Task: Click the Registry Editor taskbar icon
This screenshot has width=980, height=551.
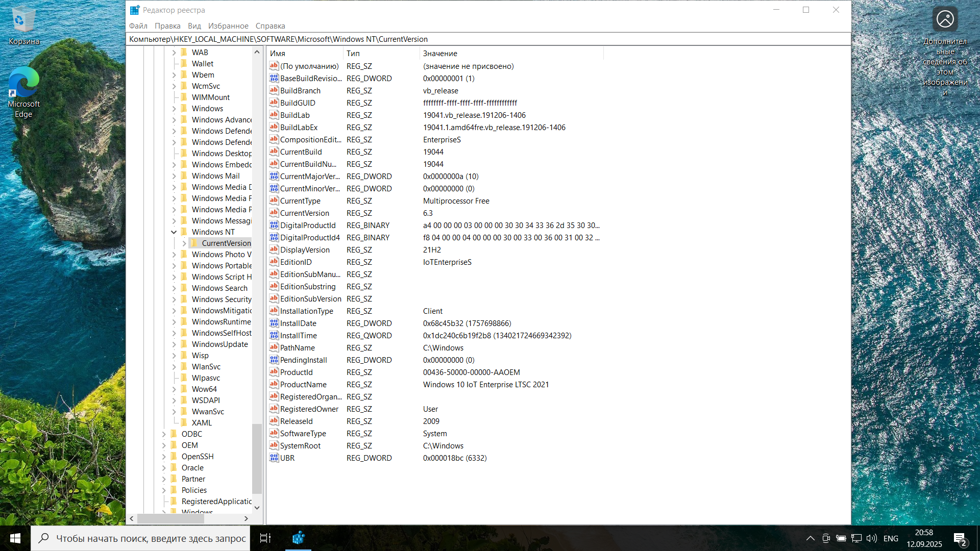Action: (x=298, y=538)
